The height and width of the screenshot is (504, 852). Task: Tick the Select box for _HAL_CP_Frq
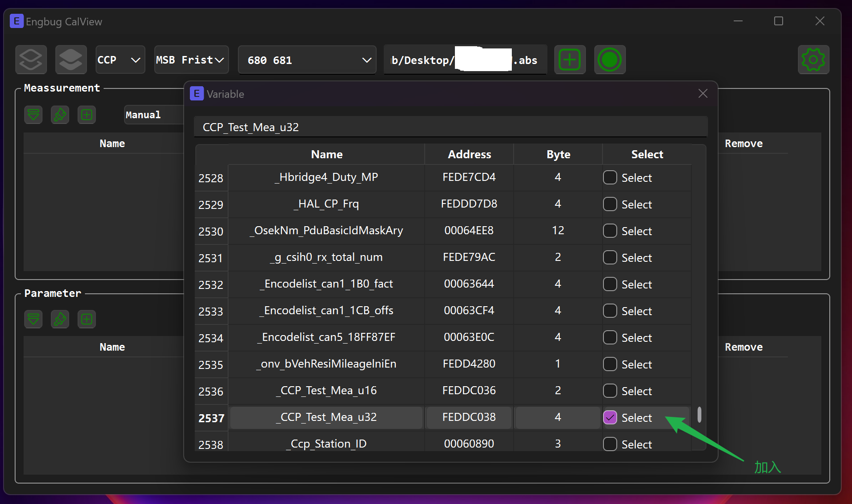(x=610, y=204)
